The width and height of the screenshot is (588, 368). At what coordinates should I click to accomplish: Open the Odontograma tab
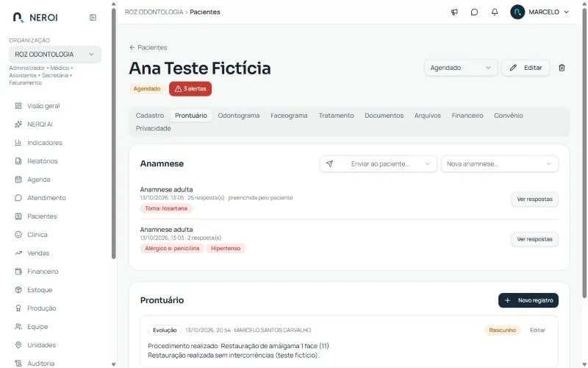tap(238, 116)
